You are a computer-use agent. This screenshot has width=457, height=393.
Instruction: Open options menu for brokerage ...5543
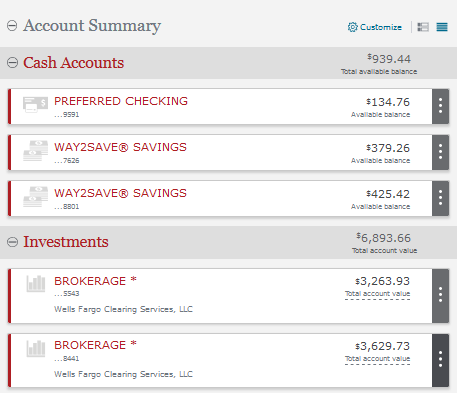[440, 296]
